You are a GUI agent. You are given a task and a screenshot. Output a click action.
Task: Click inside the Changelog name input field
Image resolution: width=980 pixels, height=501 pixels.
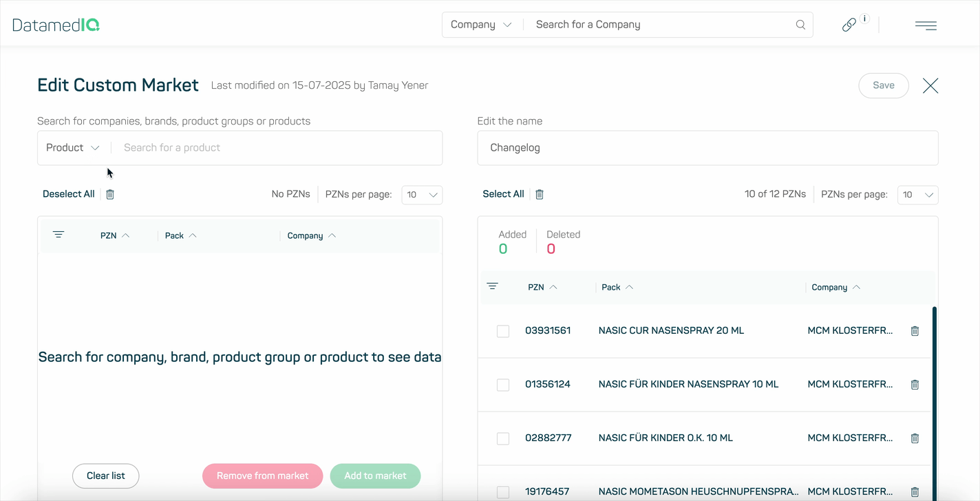(707, 147)
